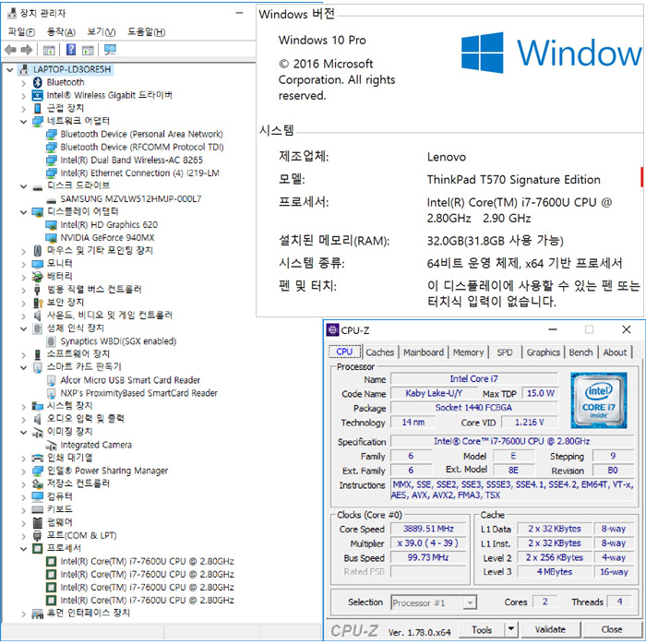Screen dimensions: 646x644
Task: Click the scan hardware monitor toolbar icon
Action: pos(110,50)
